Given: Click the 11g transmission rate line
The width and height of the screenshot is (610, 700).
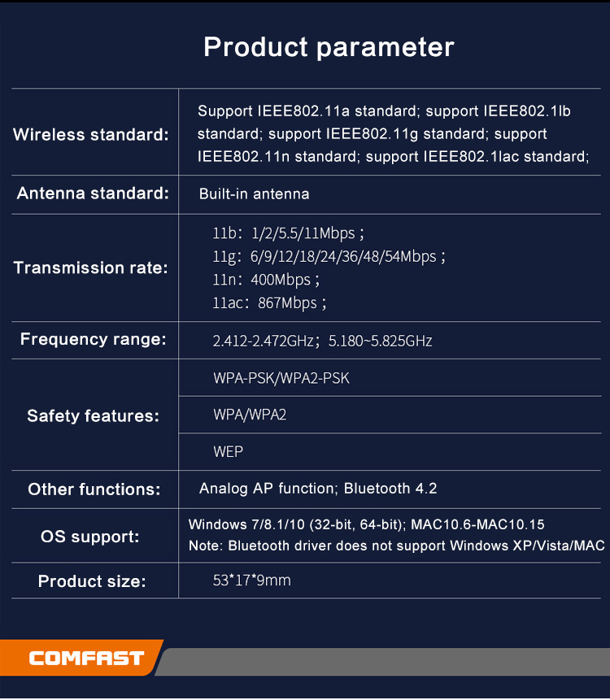Looking at the screenshot, I should 329,257.
